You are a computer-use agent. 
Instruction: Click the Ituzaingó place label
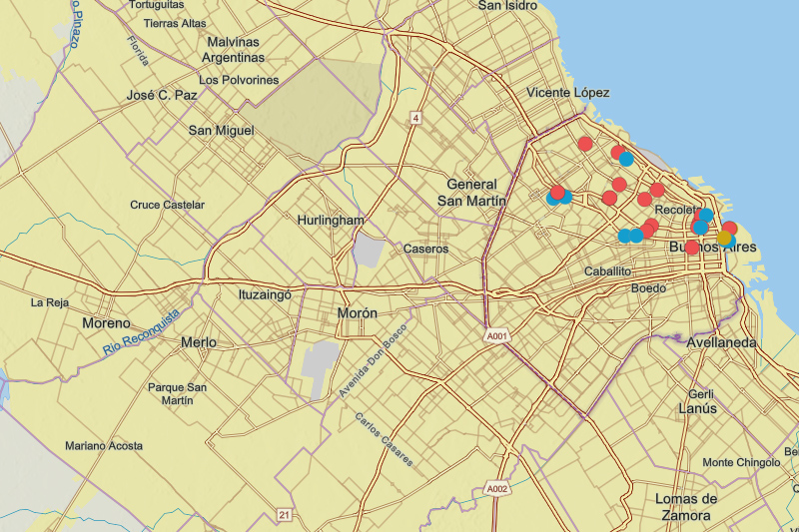pos(264,294)
